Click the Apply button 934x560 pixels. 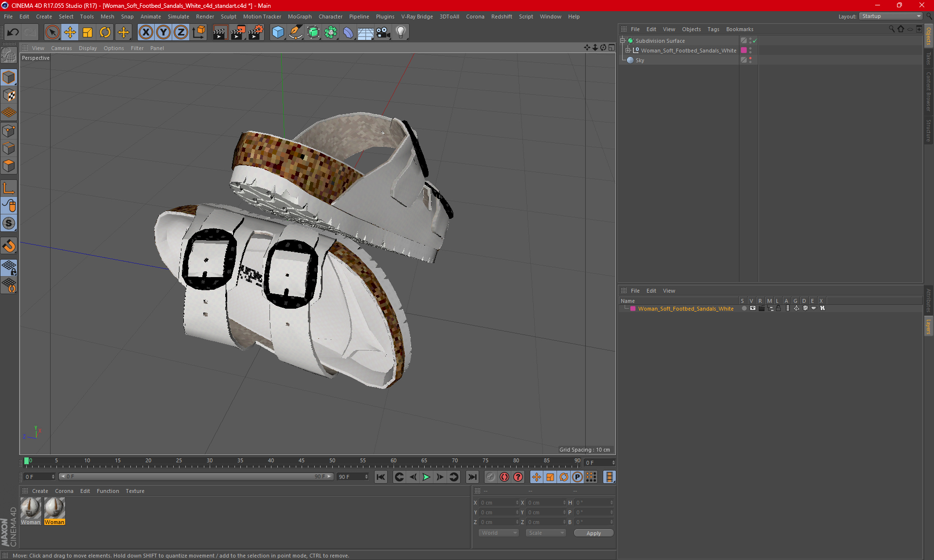[x=593, y=533]
